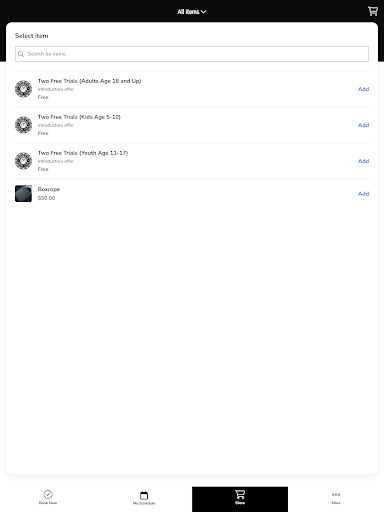The width and height of the screenshot is (384, 512).
Task: Select the Store tab in bottom bar
Action: (x=240, y=498)
